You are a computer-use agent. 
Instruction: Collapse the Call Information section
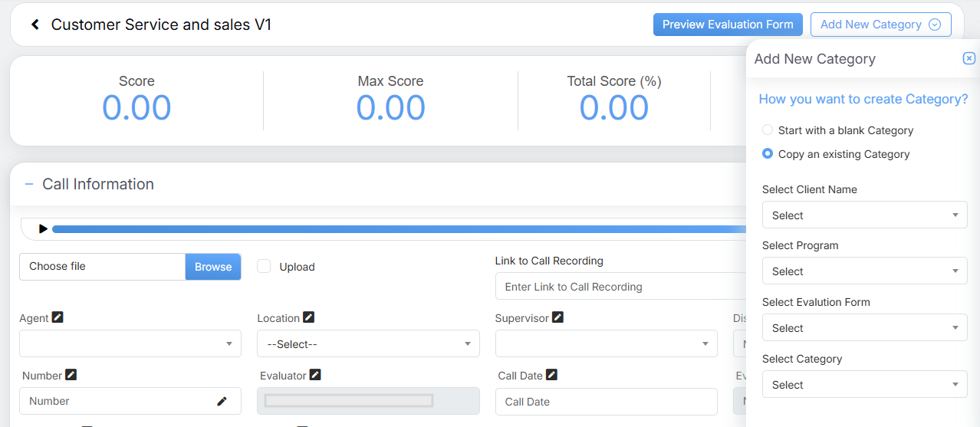pos(29,184)
